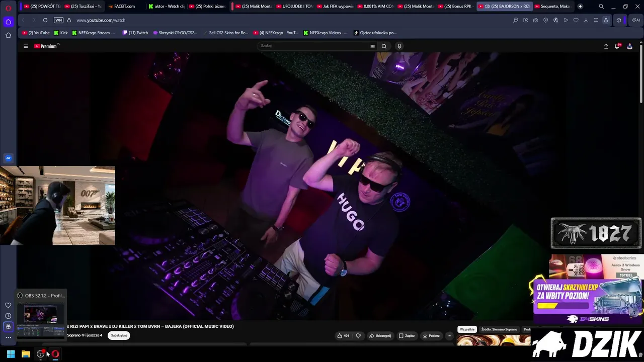Image resolution: width=644 pixels, height=362 pixels.
Task: Open YouTube notifications bell
Action: (x=617, y=46)
